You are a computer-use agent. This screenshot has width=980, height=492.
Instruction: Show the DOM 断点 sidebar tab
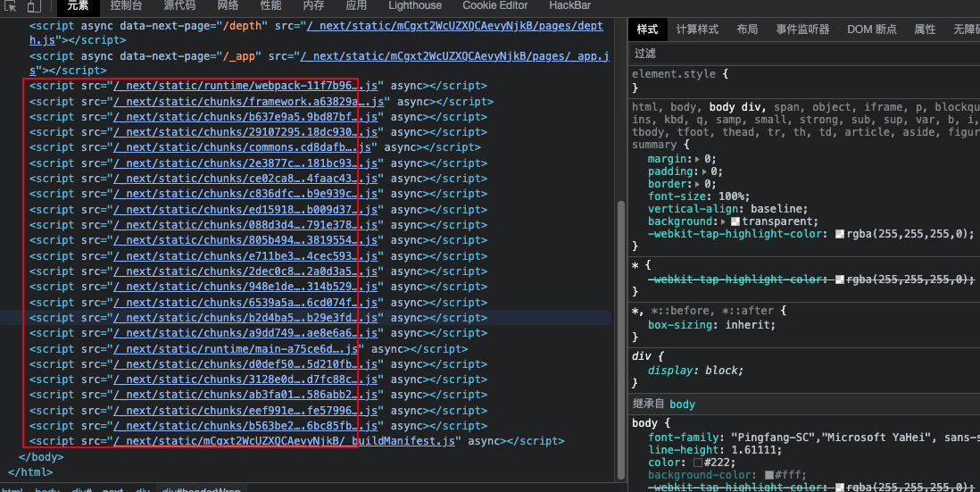click(872, 29)
